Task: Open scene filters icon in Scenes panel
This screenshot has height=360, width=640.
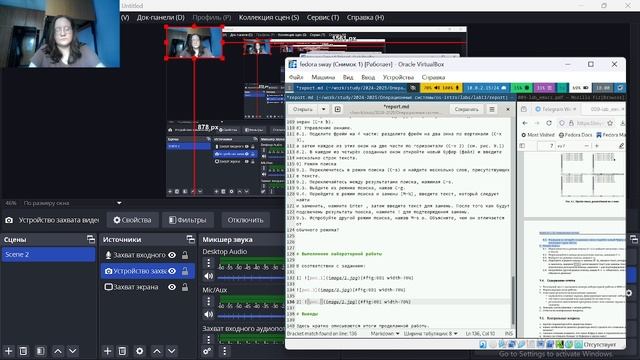Action: (40, 351)
